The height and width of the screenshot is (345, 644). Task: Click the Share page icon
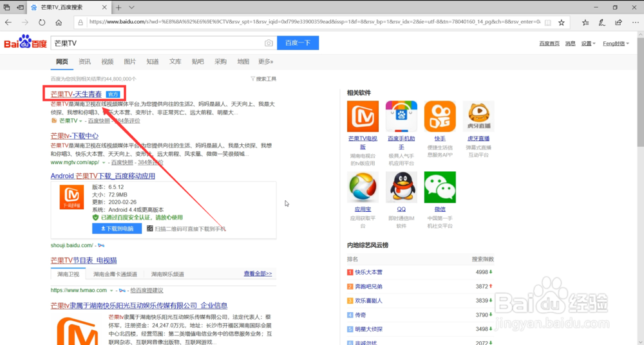[618, 23]
